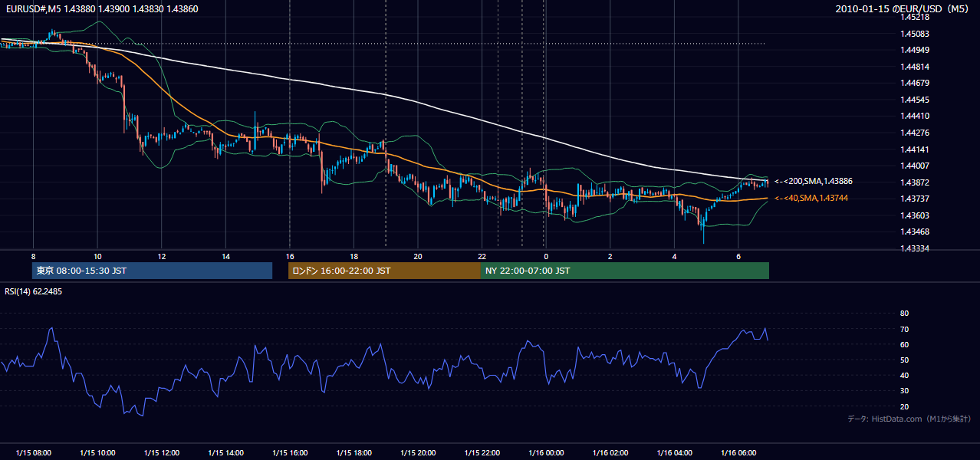The height and width of the screenshot is (460, 980).
Task: Click the RSI(14) 62.2485 indicator label
Action: [34, 291]
